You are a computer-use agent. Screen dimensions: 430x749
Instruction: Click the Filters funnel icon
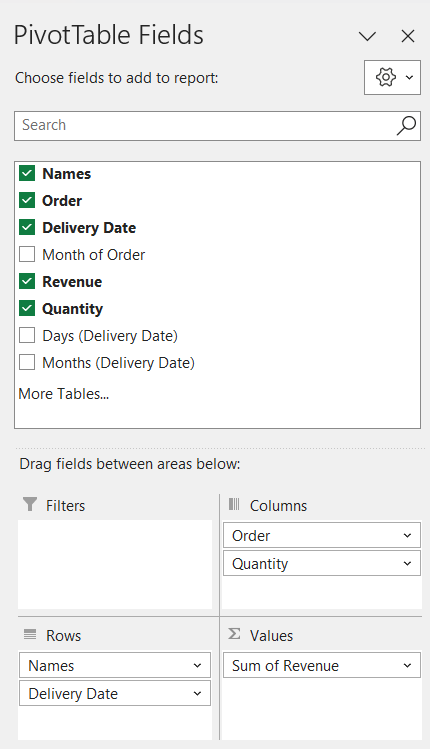[30, 504]
